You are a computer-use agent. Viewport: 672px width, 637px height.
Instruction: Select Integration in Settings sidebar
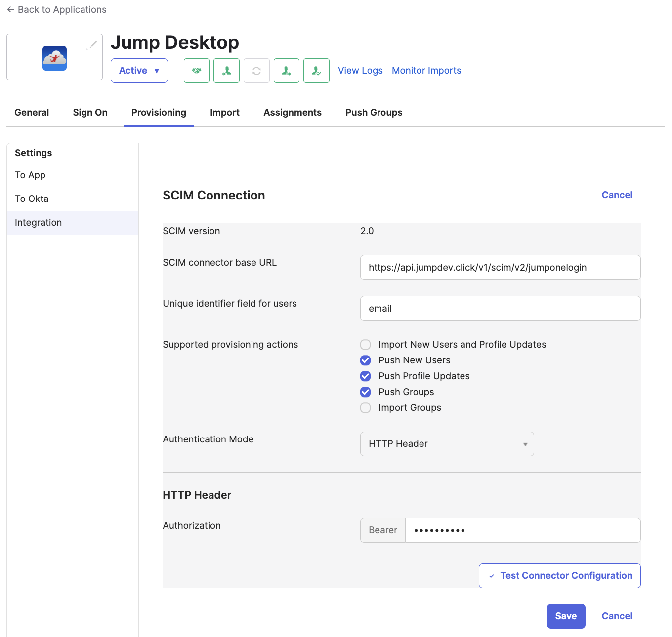pos(73,223)
